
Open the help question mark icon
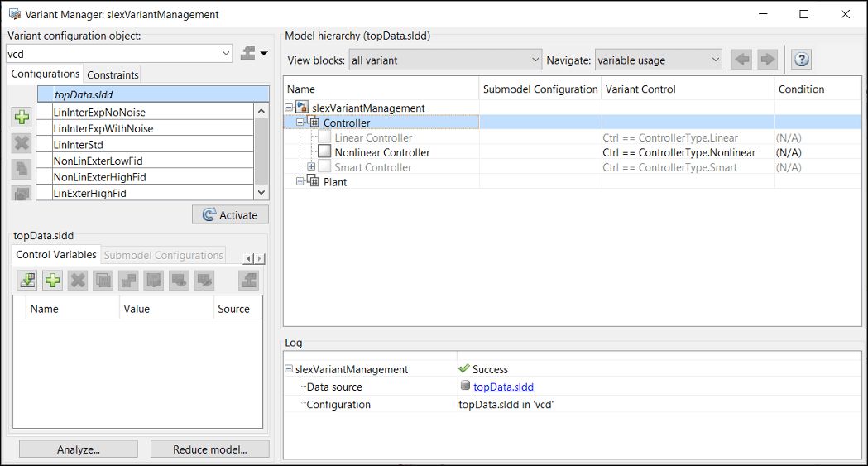[x=801, y=60]
